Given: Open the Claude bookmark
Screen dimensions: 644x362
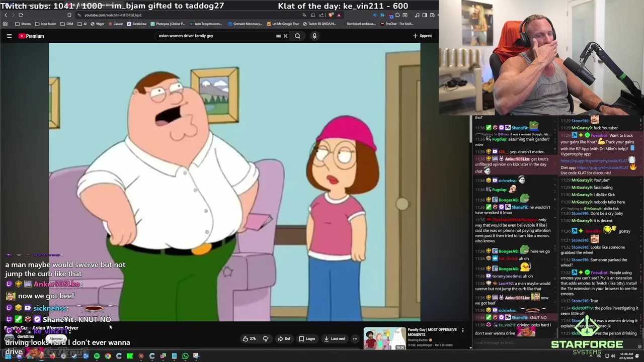Looking at the screenshot, I should 116,24.
